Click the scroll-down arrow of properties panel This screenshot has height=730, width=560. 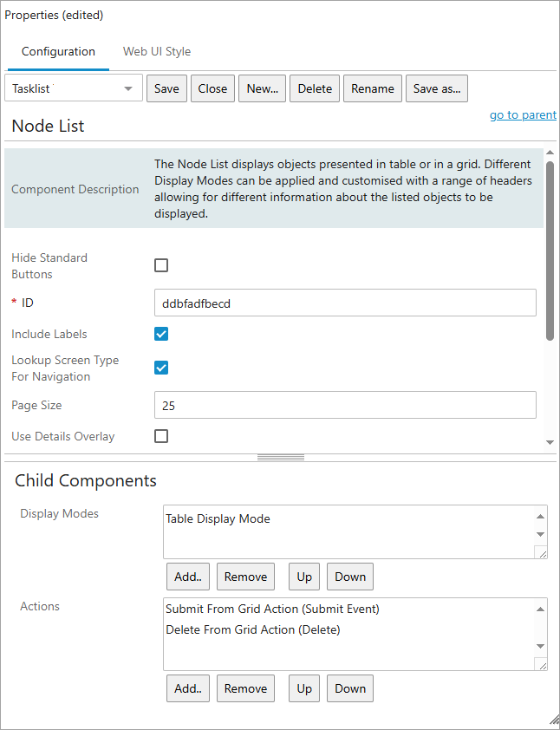point(550,442)
